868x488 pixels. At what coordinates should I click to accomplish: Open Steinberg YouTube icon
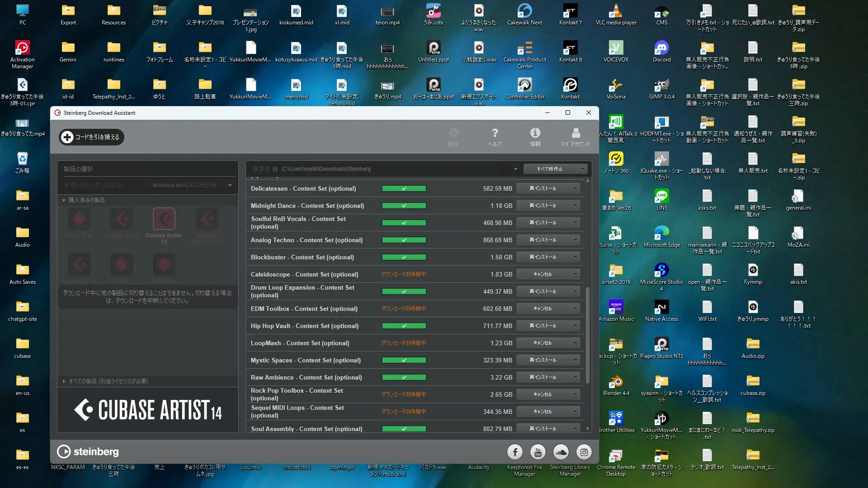(538, 452)
